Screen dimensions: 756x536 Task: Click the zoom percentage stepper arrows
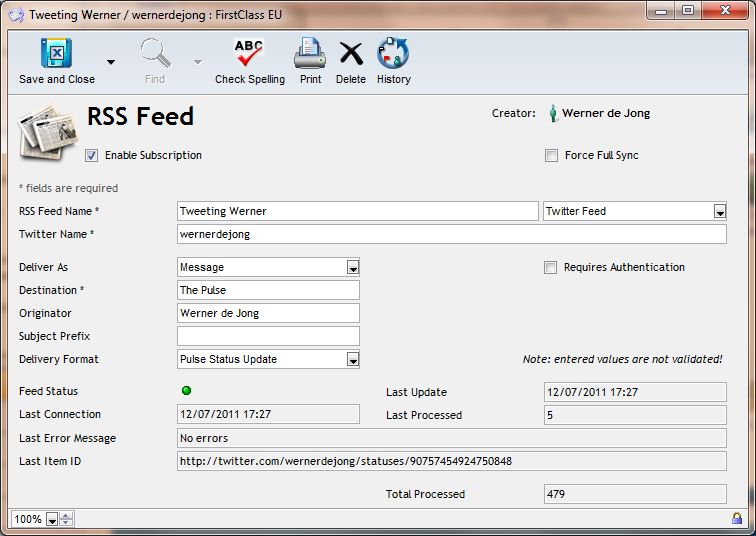[x=66, y=519]
